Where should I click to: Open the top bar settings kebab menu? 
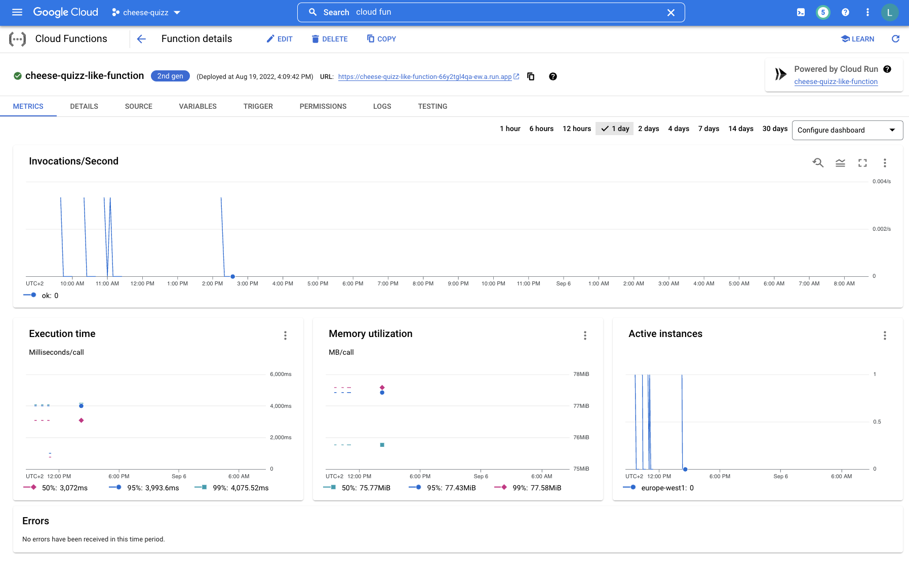pos(867,12)
